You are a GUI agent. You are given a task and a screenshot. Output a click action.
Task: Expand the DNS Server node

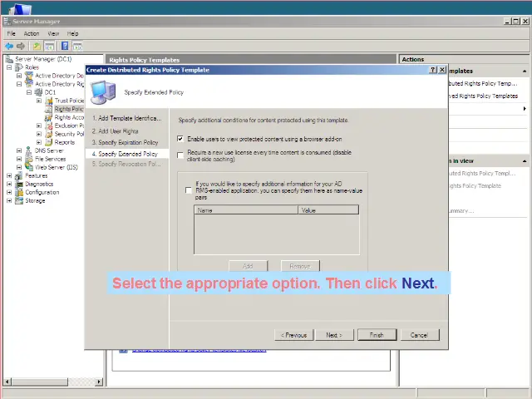pos(19,150)
